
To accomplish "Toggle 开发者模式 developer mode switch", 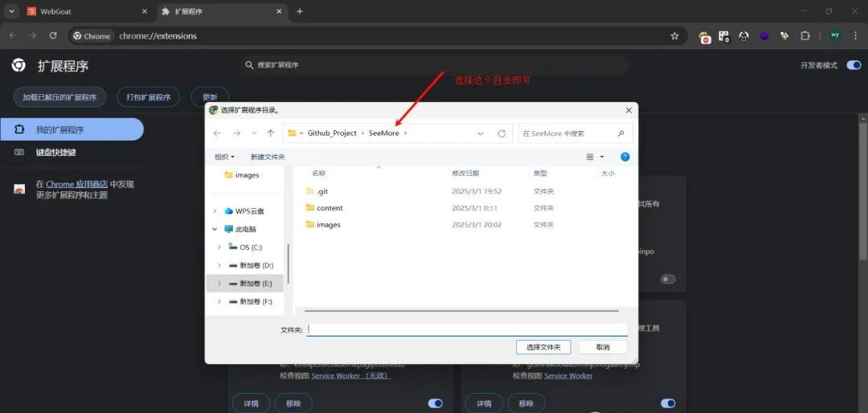I will point(854,65).
